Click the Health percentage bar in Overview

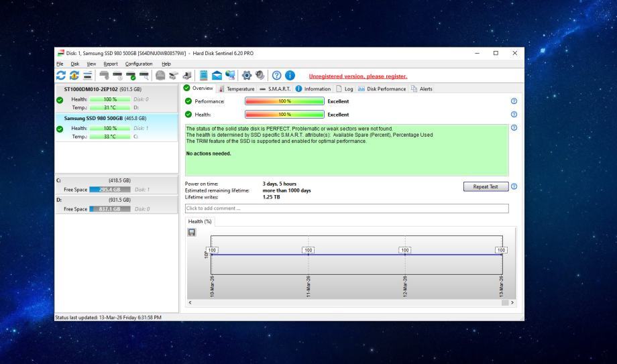(x=284, y=115)
